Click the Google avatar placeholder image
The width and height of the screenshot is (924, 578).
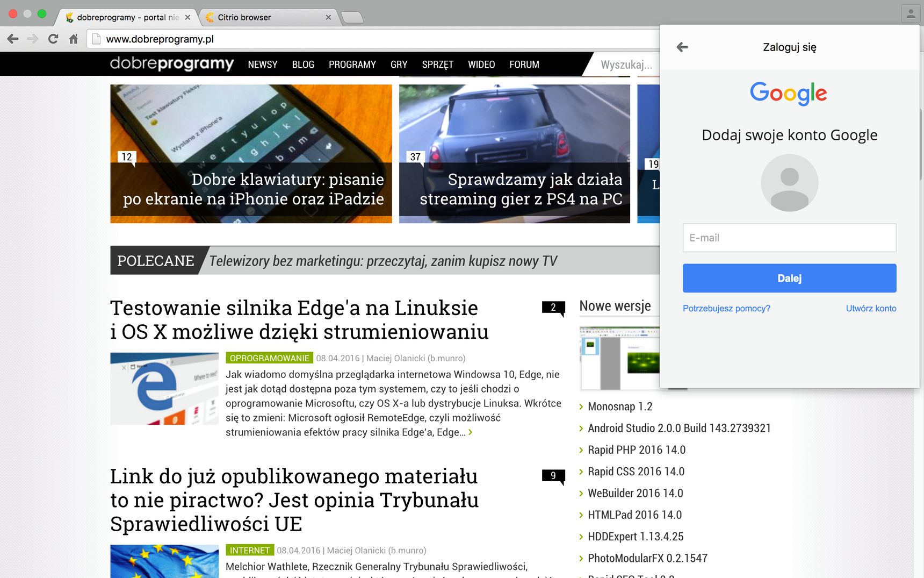tap(790, 183)
